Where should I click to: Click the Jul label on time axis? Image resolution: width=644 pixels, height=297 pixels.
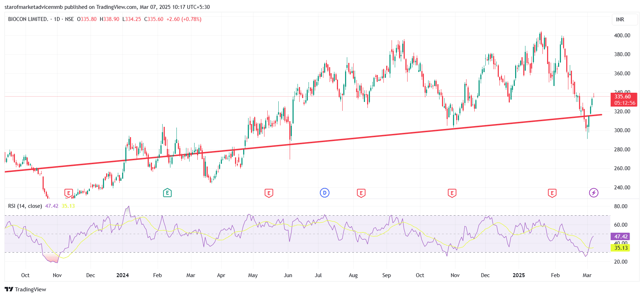click(318, 275)
